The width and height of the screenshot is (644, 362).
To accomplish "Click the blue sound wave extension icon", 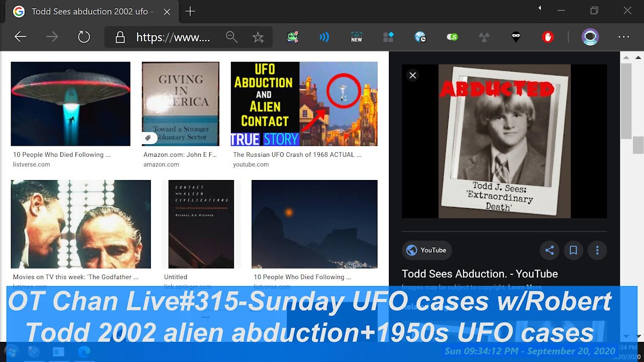I will [x=325, y=37].
